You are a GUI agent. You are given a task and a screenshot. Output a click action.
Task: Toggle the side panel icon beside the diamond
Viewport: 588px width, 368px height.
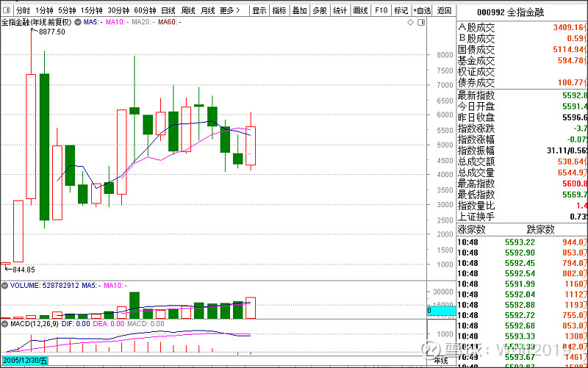422,24
